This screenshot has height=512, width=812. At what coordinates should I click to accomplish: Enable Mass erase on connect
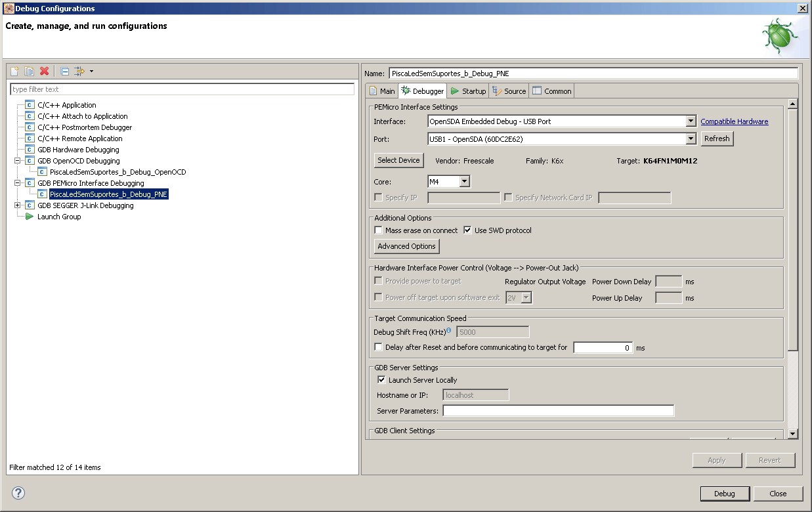pyautogui.click(x=379, y=230)
